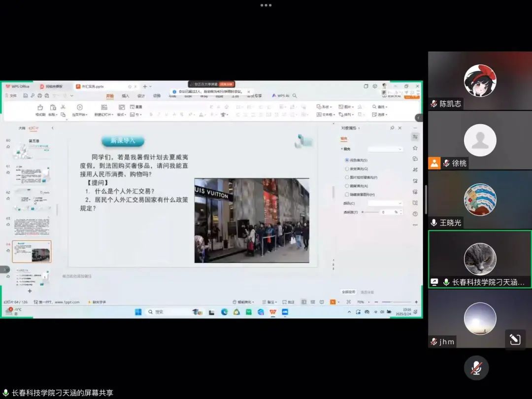Click the 当页开始 slideshow play icon
This screenshot has height=399, width=532.
[79, 107]
